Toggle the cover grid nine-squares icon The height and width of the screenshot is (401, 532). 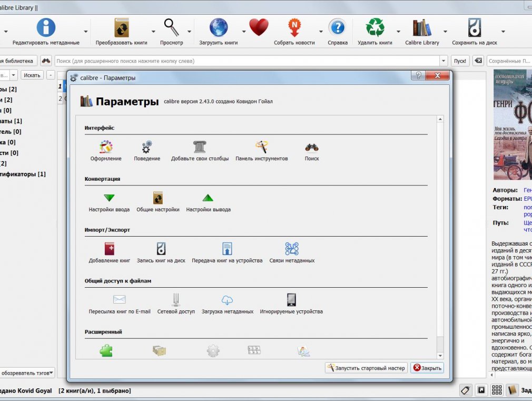tap(497, 390)
